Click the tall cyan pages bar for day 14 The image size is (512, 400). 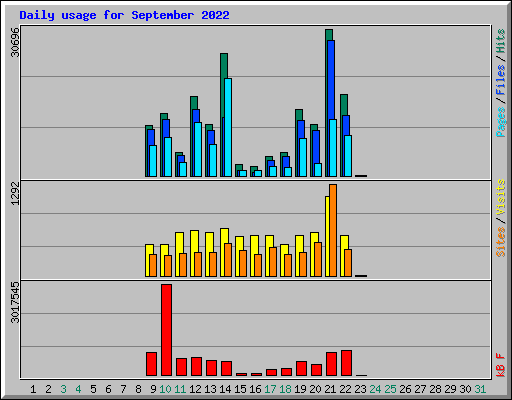pos(228,127)
